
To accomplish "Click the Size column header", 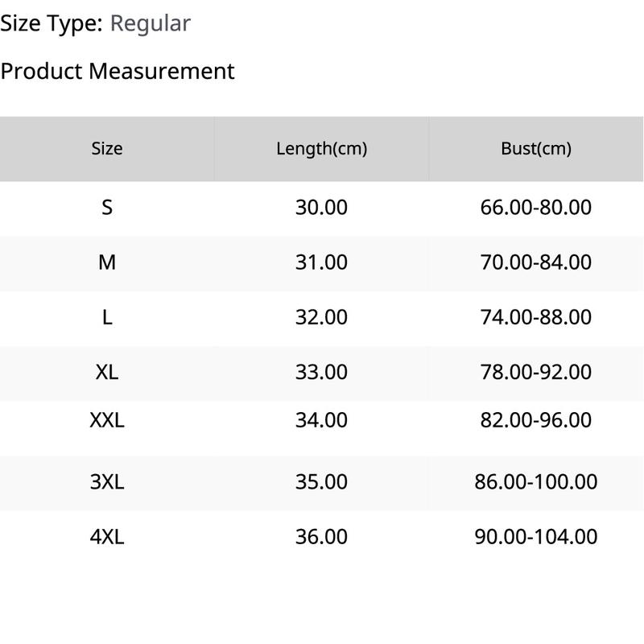I will pos(107,149).
